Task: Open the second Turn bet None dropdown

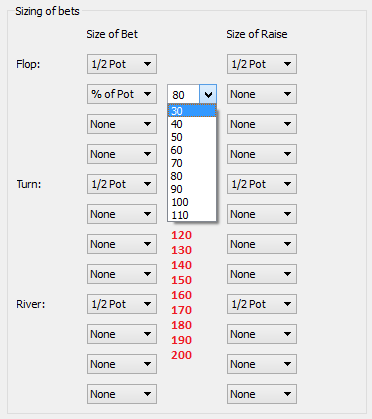Action: pos(122,214)
